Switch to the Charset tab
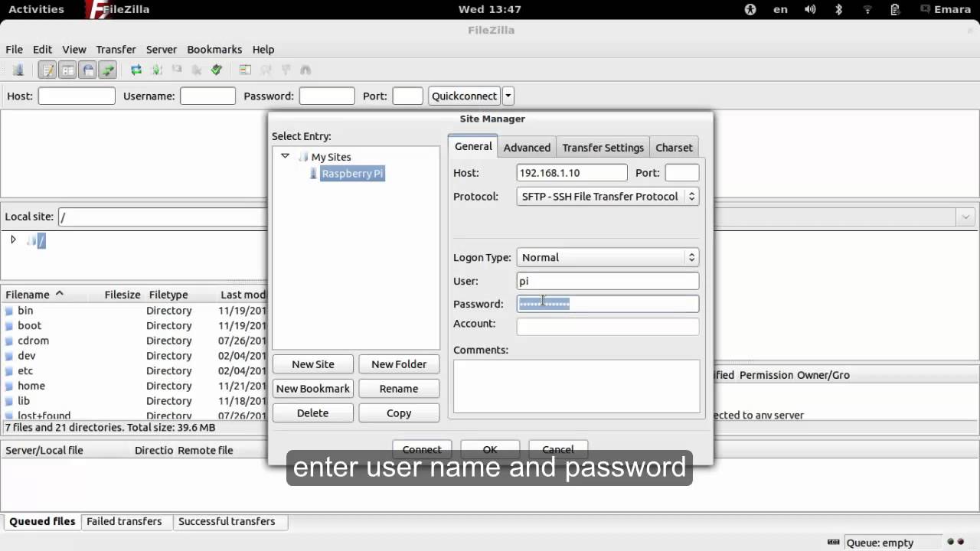 pyautogui.click(x=674, y=148)
